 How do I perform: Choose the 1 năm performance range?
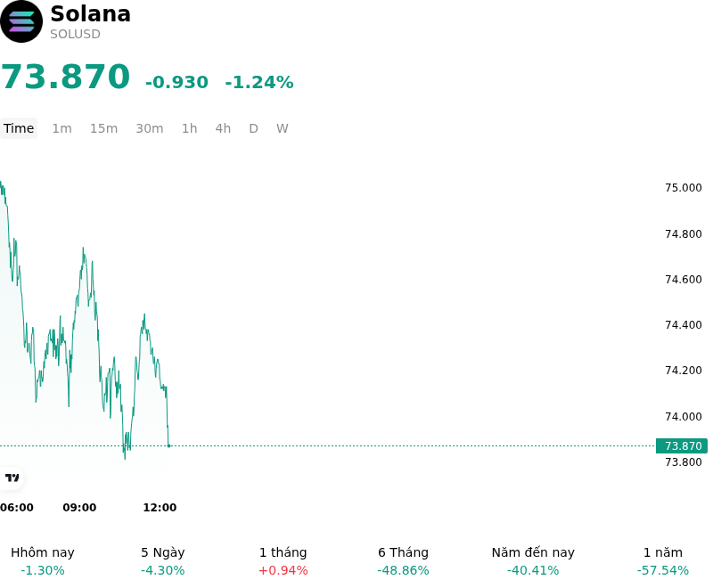coord(663,561)
